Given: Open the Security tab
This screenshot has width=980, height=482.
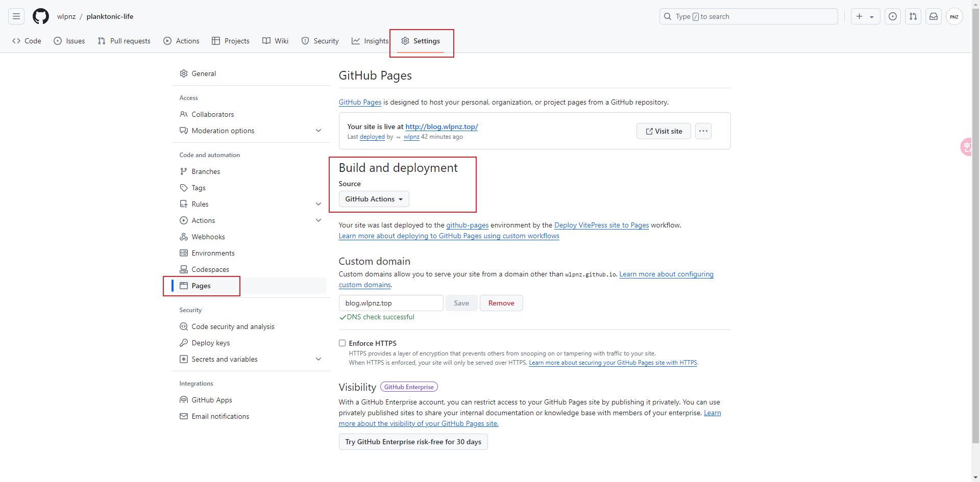Looking at the screenshot, I should click(x=320, y=41).
